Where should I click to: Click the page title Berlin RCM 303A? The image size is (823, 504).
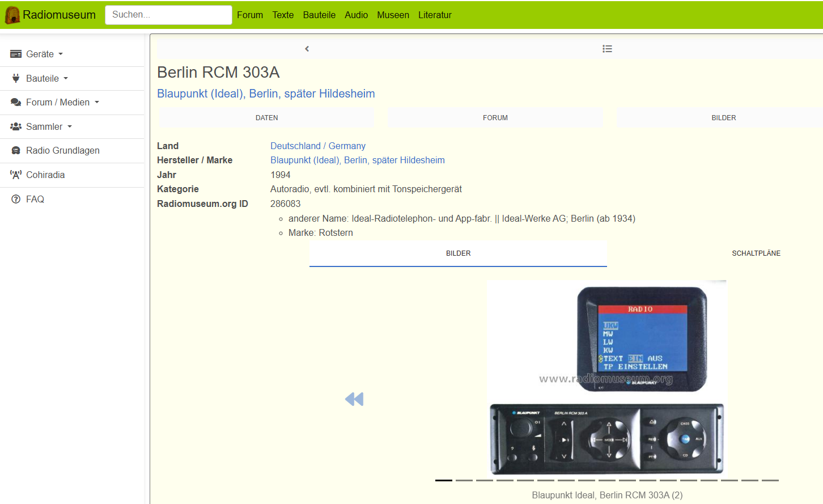(218, 73)
